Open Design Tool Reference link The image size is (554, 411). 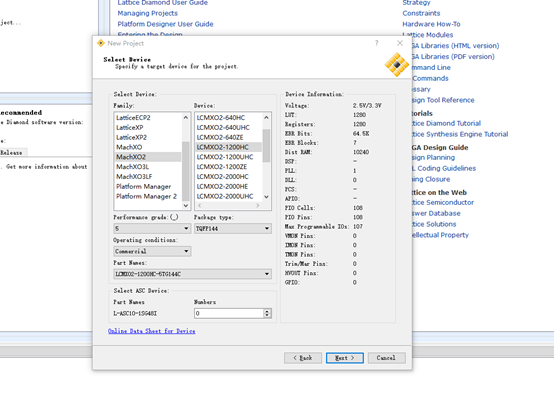(443, 100)
